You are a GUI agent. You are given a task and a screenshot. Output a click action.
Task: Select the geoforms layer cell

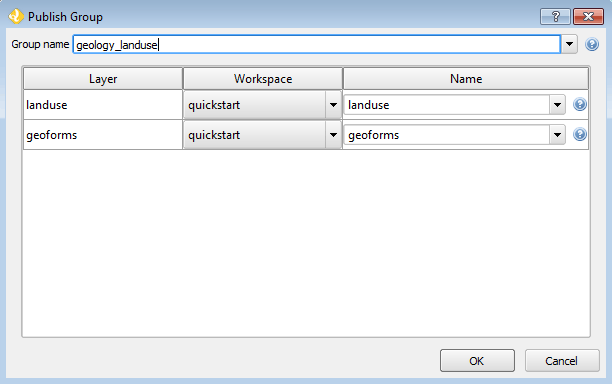(x=103, y=135)
